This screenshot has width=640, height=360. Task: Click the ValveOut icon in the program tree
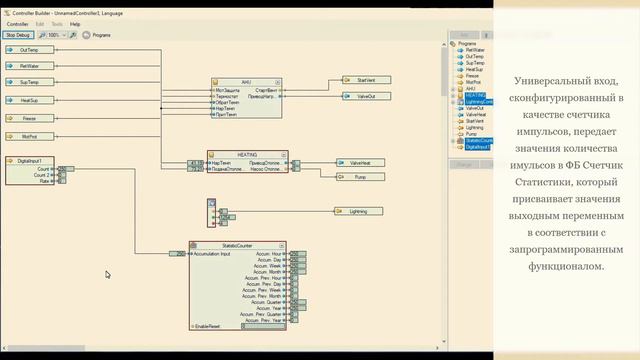[x=460, y=108]
